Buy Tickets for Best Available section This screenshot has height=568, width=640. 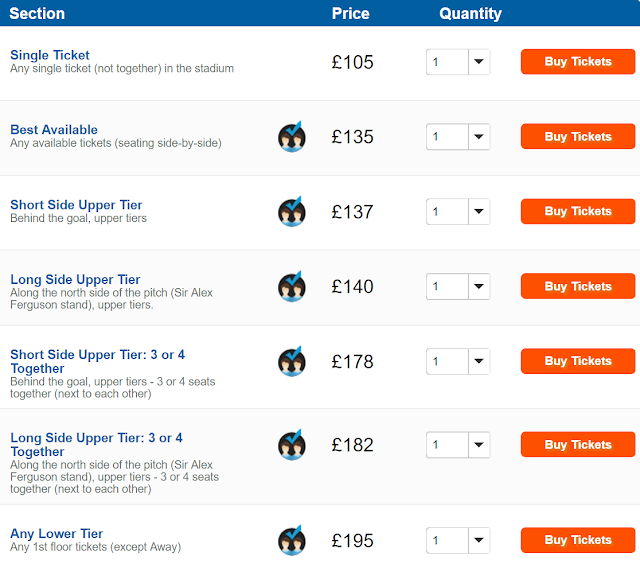578,137
